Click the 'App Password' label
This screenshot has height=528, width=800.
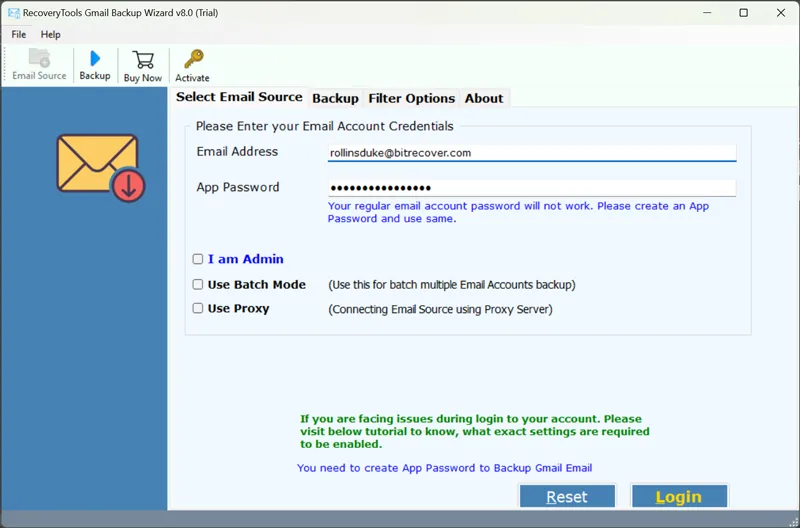(238, 187)
